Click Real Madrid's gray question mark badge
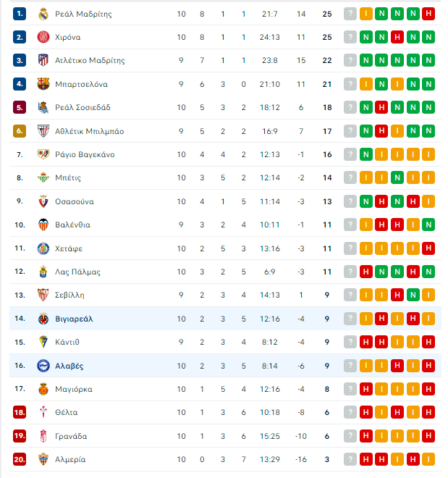The image size is (448, 478). [350, 14]
